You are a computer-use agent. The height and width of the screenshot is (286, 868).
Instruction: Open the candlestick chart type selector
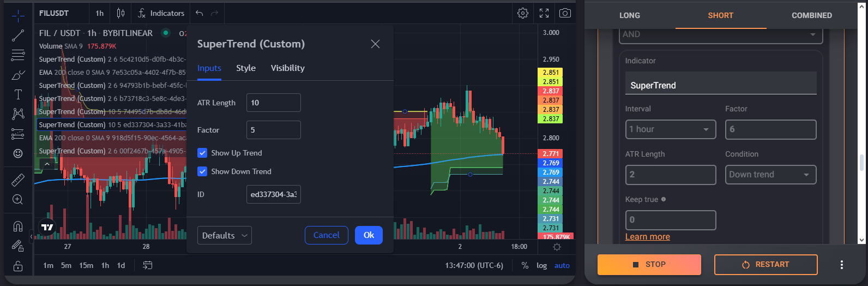pyautogui.click(x=120, y=13)
